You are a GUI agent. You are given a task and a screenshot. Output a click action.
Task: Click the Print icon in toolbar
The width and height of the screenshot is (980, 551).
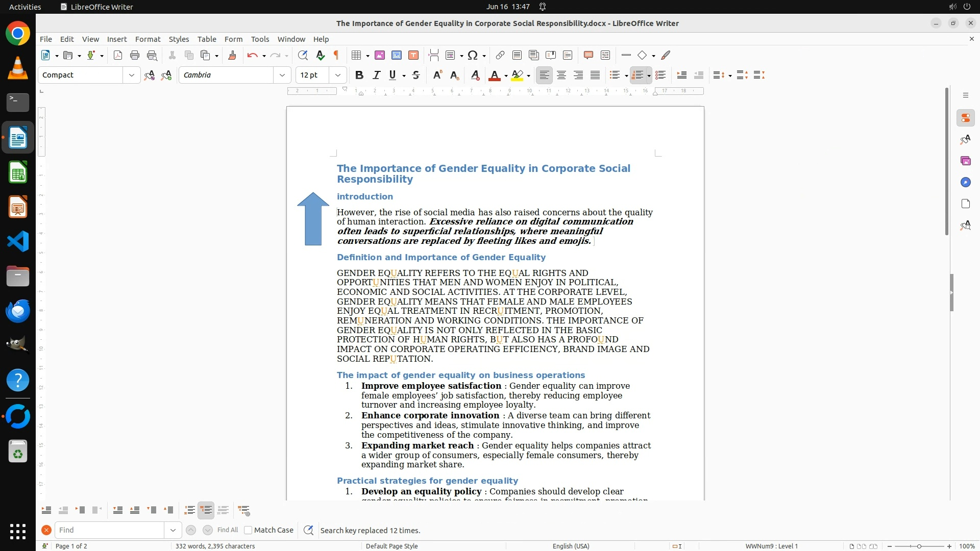coord(135,55)
